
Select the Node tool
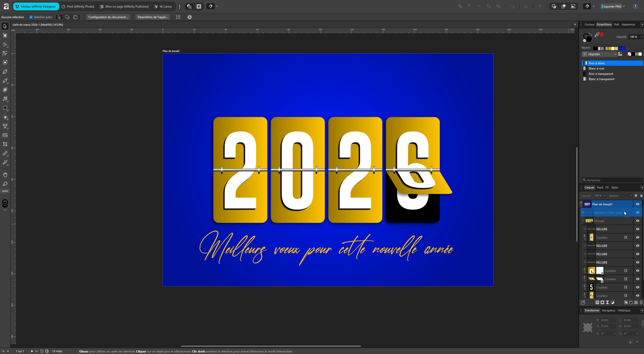point(5,45)
